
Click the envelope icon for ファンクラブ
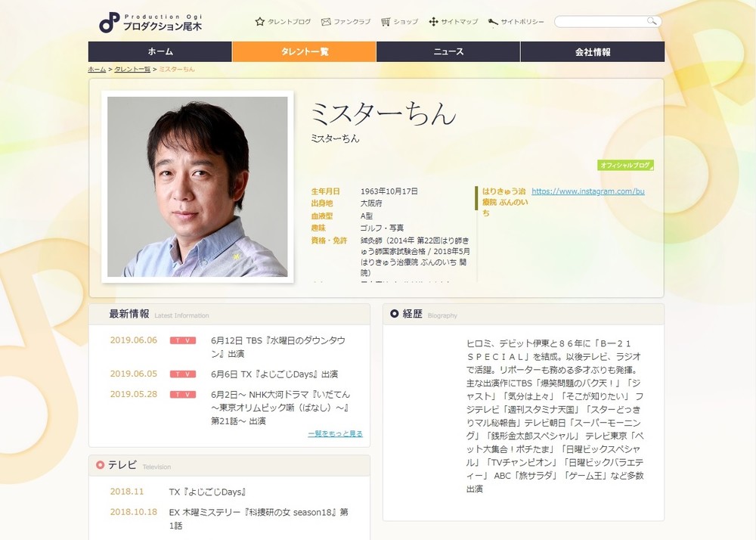[x=326, y=22]
